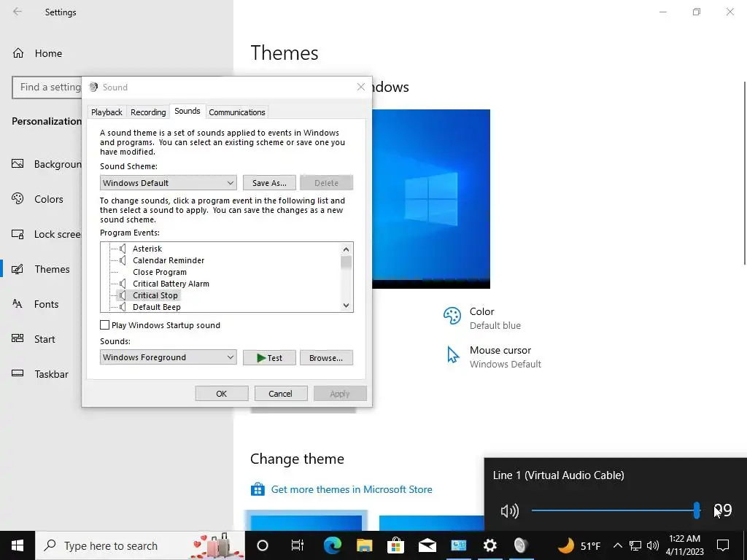This screenshot has height=560, width=747.
Task: Open Cortana from the taskbar
Action: click(263, 545)
